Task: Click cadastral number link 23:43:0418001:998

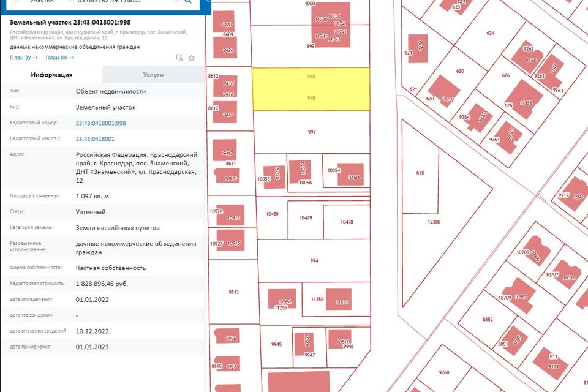Action: point(100,123)
